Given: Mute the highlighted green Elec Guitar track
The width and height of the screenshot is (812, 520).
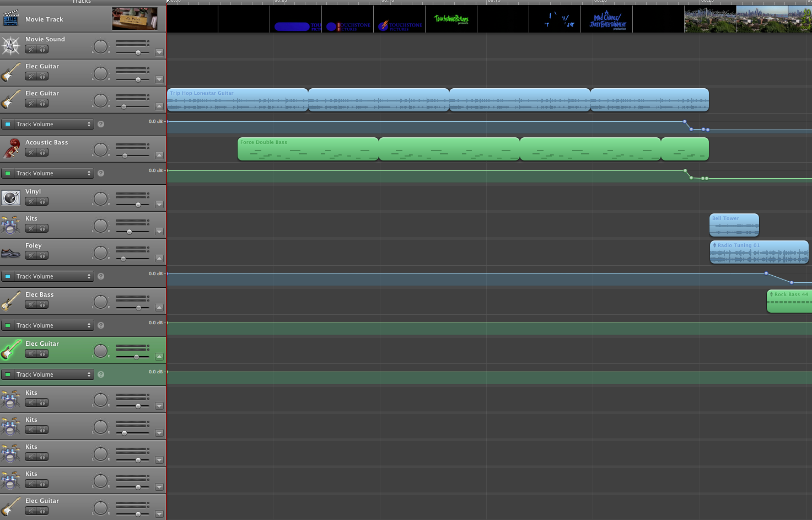Looking at the screenshot, I should point(31,353).
